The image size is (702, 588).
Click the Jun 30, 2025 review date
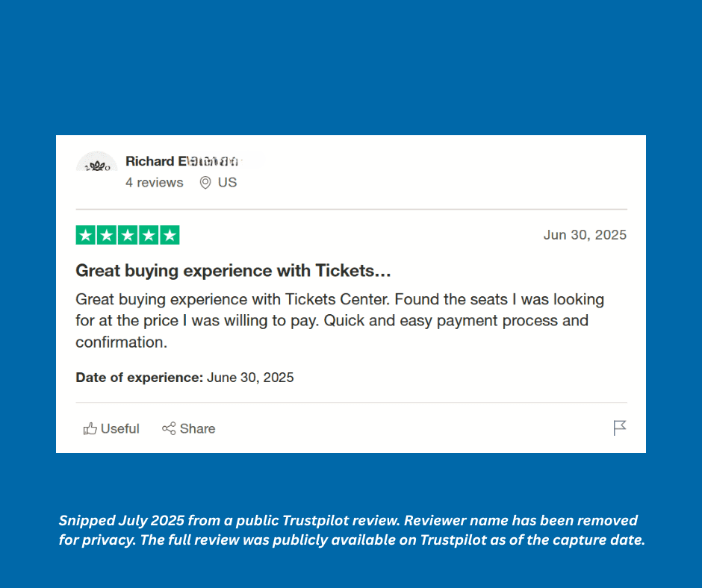click(585, 235)
